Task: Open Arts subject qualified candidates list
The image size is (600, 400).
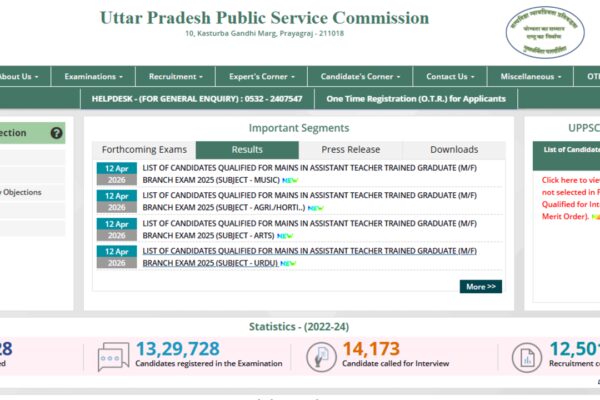Action: (x=309, y=229)
